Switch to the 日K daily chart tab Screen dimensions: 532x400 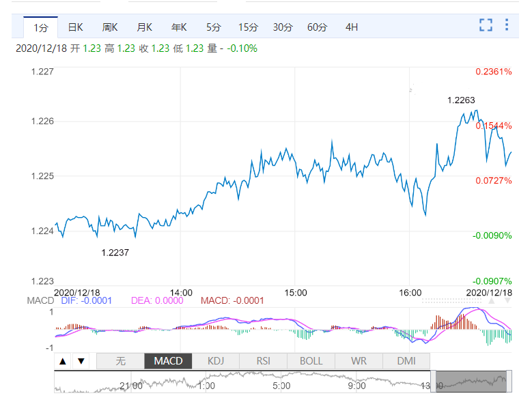tap(75, 27)
